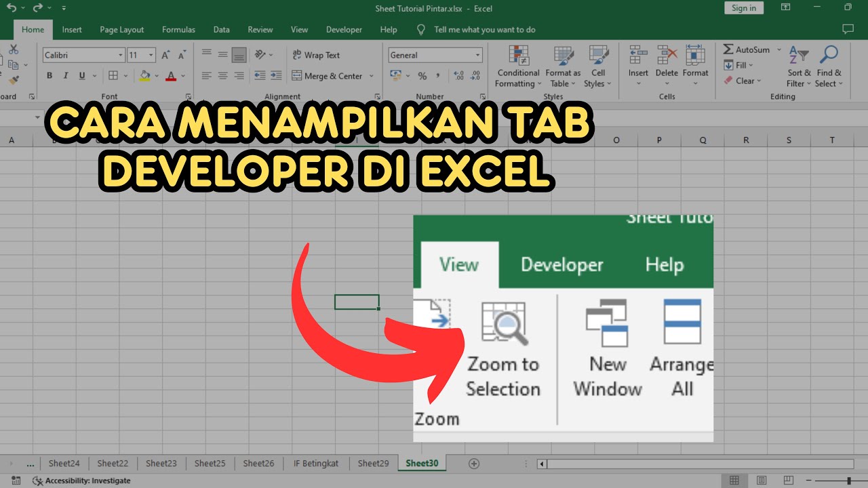
Task: Select Bottom Align icon
Action: 239,54
